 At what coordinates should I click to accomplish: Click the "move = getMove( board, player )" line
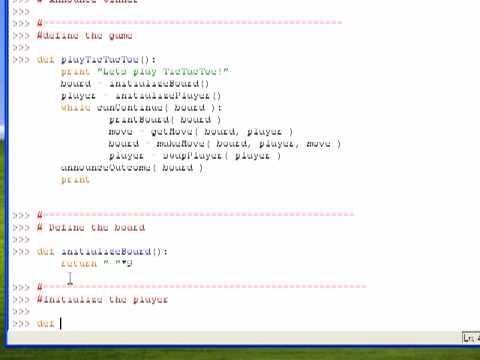click(201, 132)
